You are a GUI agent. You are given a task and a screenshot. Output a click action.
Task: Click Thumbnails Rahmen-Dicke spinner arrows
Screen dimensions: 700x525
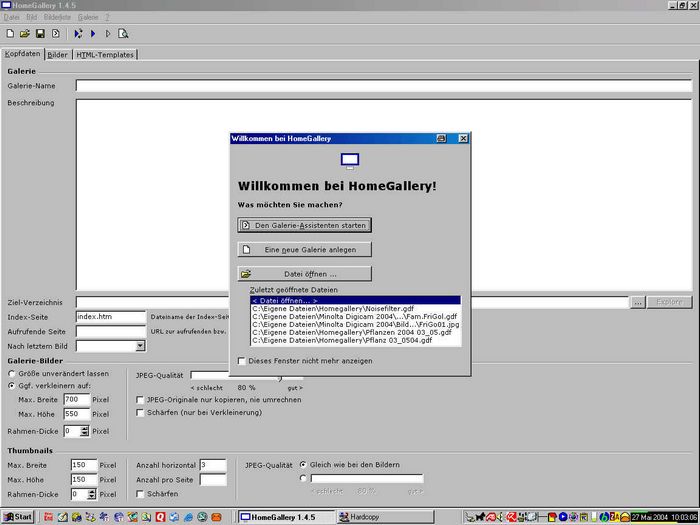coord(92,494)
